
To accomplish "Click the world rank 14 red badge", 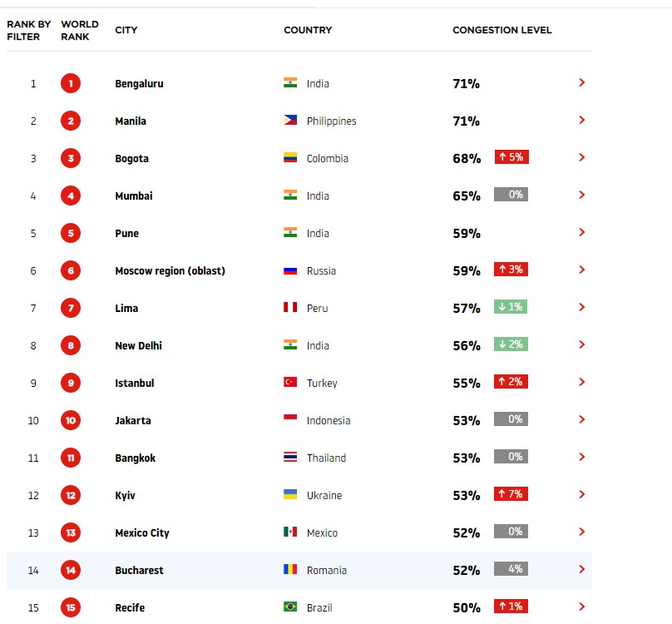I will coord(71,570).
